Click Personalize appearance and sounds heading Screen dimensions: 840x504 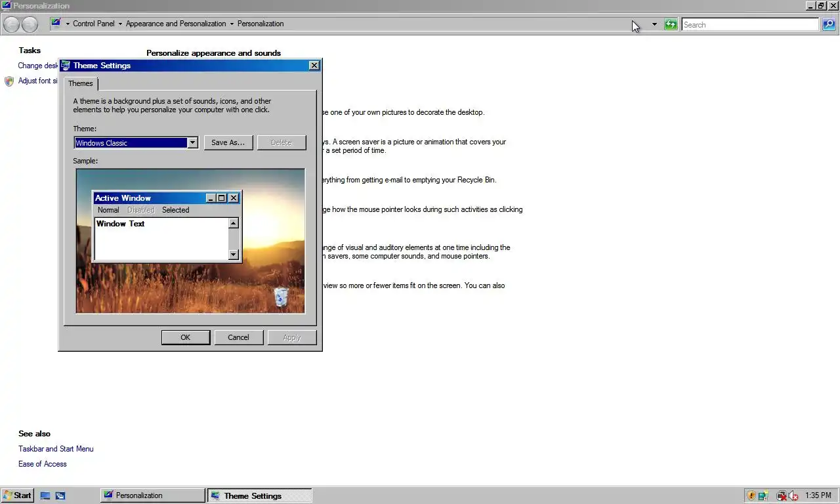coord(213,53)
